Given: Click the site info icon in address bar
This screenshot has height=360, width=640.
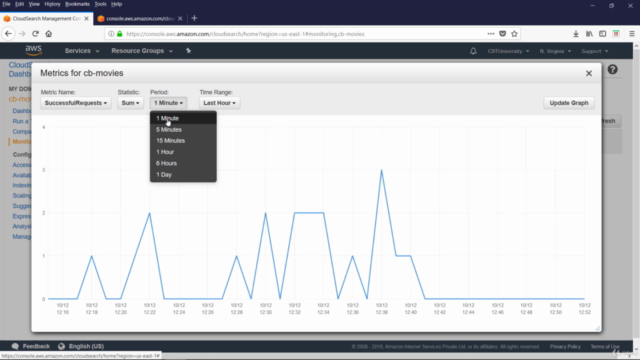Looking at the screenshot, I should 111,34.
